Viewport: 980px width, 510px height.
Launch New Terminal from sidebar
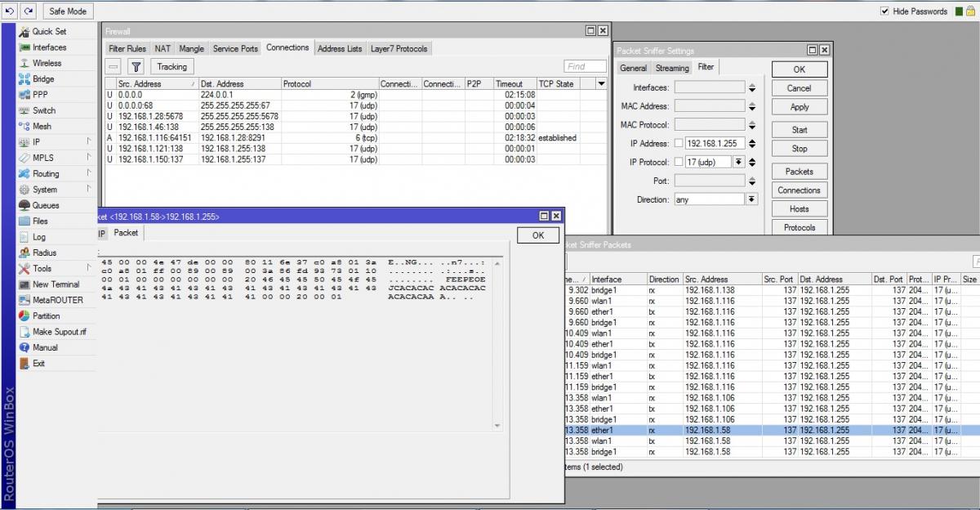tap(56, 284)
